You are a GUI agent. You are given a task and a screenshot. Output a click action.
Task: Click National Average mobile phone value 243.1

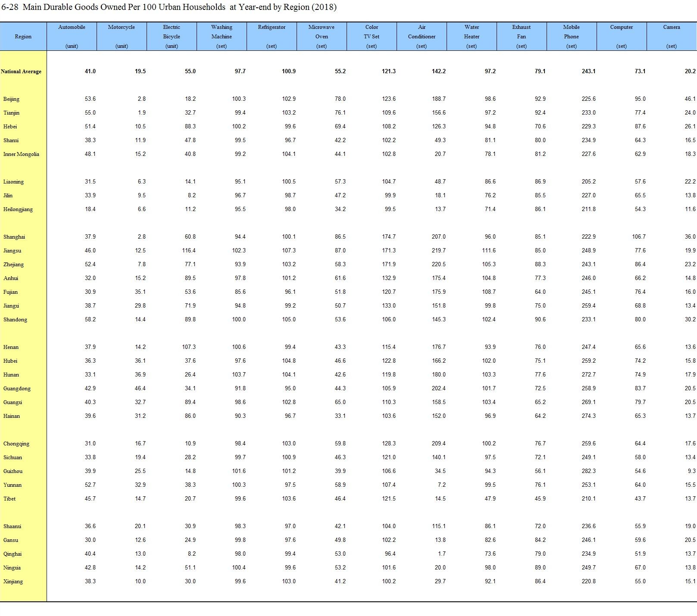(x=589, y=72)
